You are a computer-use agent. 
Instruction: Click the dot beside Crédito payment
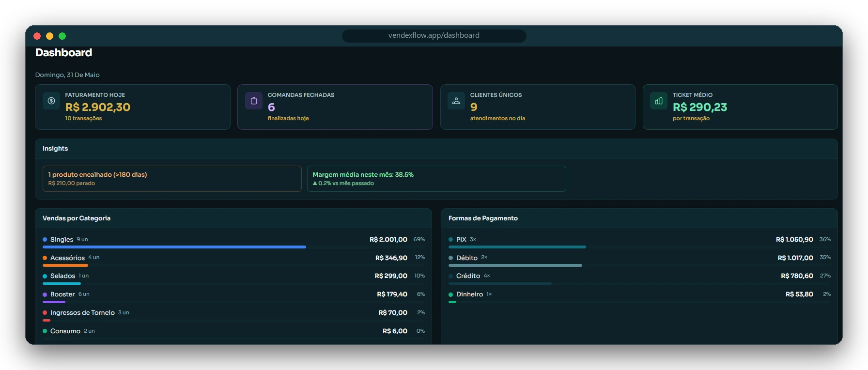[450, 276]
